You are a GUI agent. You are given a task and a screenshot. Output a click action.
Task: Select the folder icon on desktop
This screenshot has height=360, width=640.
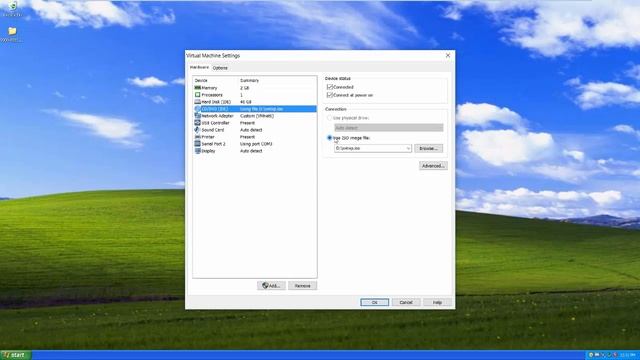click(12, 31)
